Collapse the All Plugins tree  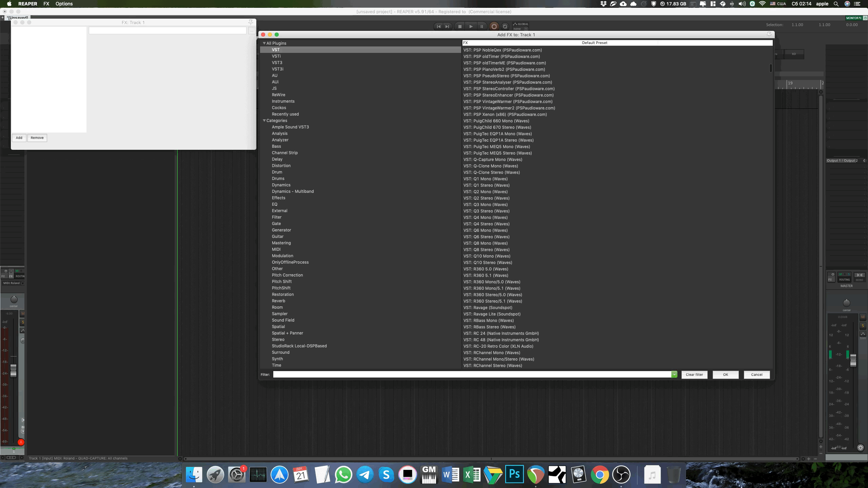tap(264, 43)
